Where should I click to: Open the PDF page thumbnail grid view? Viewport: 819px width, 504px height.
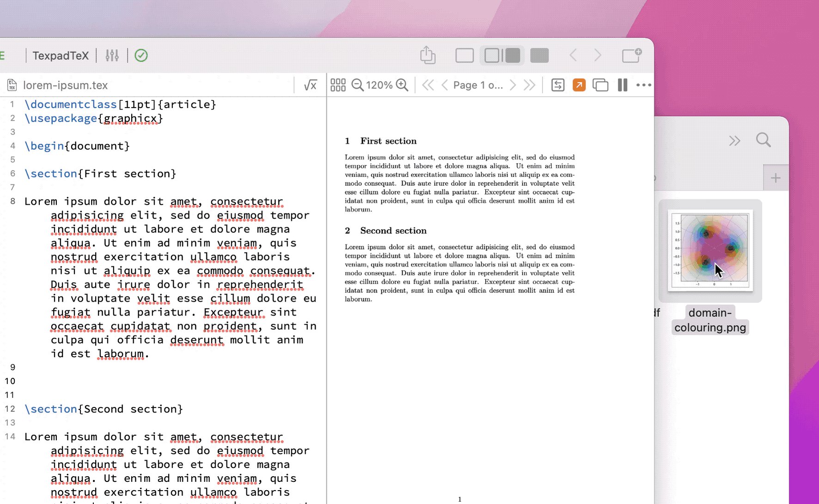pos(338,85)
